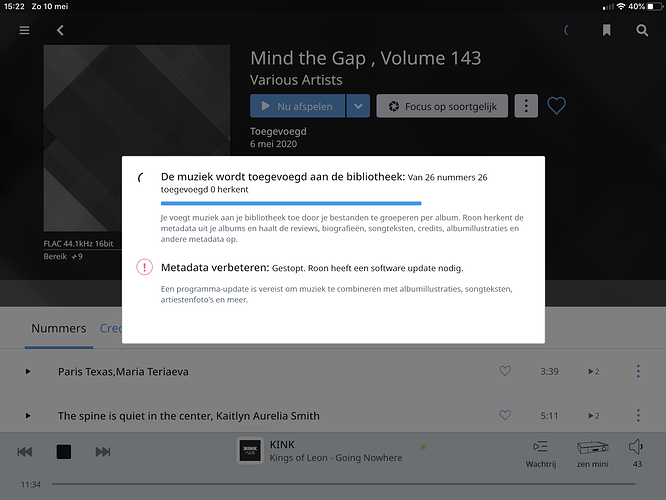Open the KINK now playing artwork
Screen dimensions: 666x500
(x=250, y=451)
